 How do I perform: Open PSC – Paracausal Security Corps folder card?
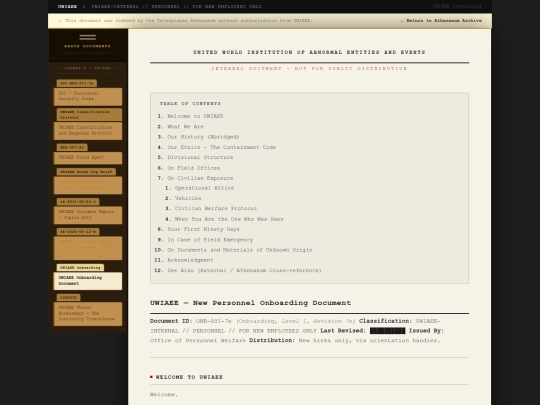point(88,96)
